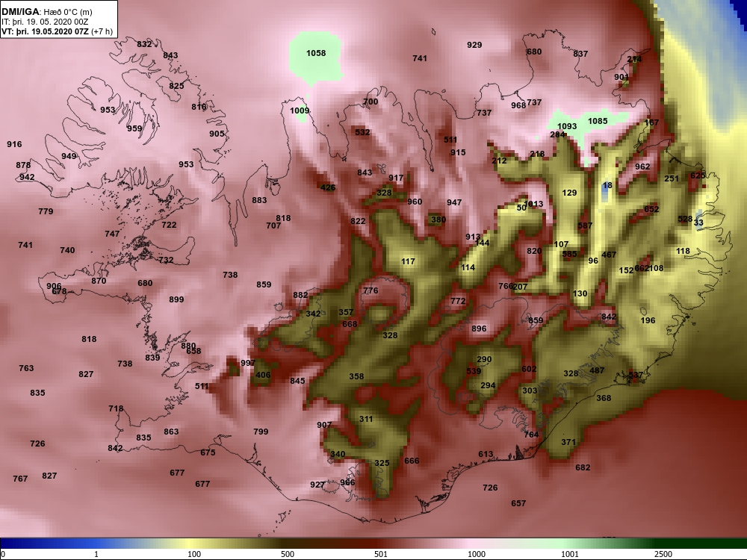This screenshot has height=560, width=747.
Task: Click the legend label 100
Action: coord(194,554)
